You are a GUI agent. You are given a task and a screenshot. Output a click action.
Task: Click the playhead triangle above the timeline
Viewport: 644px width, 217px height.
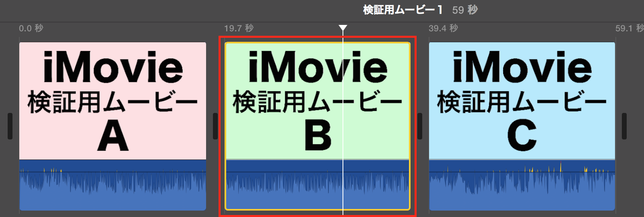[x=343, y=28]
